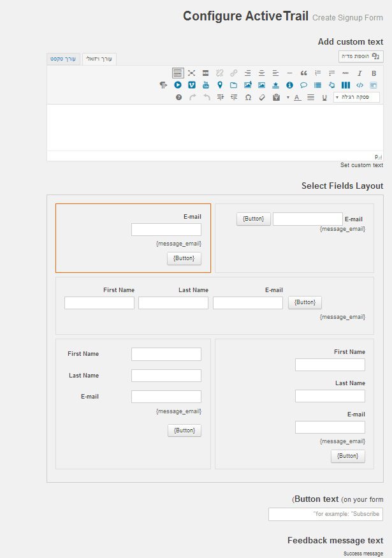
Task: Open the paragraph format dropdown
Action: [356, 98]
